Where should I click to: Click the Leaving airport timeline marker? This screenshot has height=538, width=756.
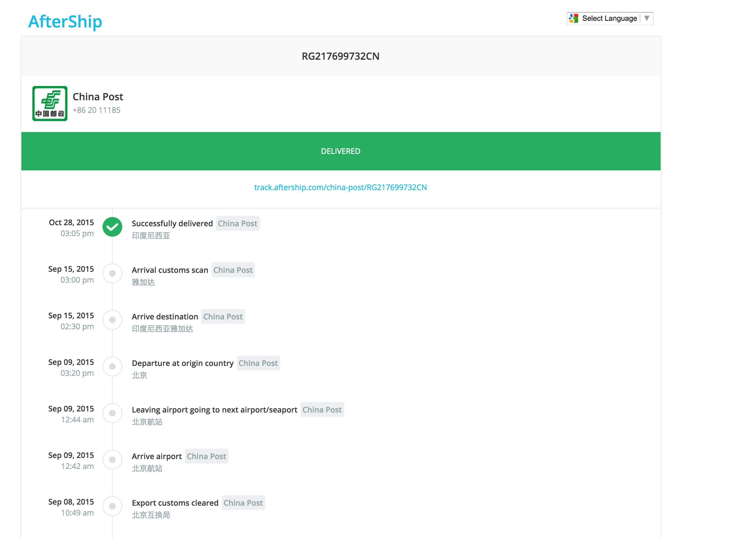(112, 413)
